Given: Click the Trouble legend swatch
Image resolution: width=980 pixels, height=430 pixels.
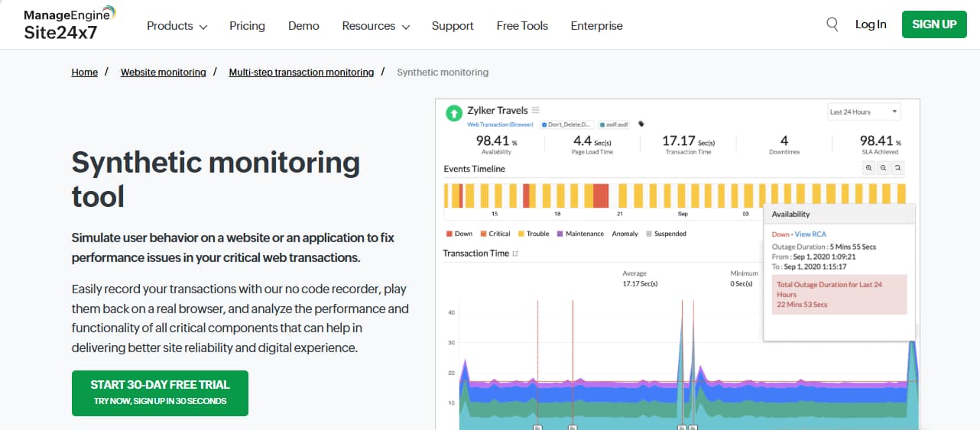Looking at the screenshot, I should (521, 234).
